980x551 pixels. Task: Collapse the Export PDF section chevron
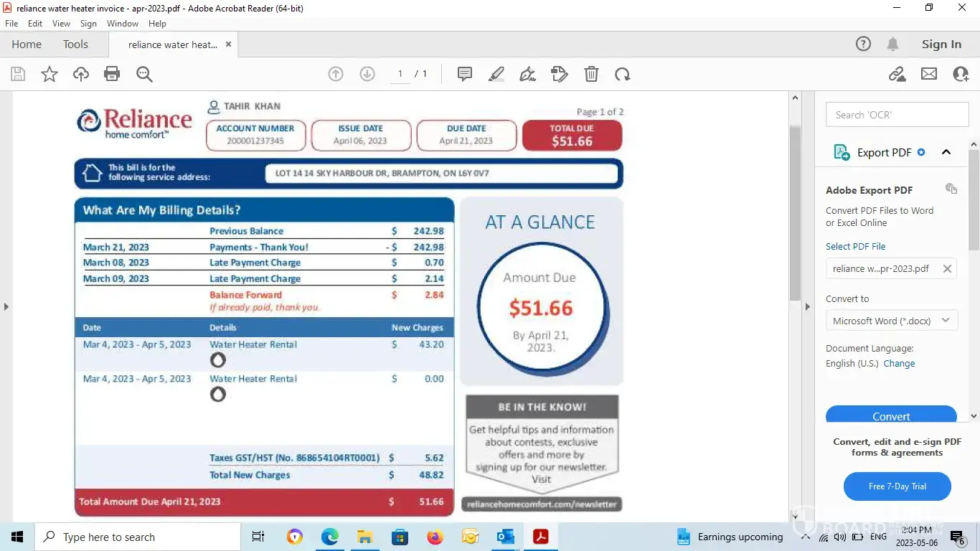tap(946, 152)
